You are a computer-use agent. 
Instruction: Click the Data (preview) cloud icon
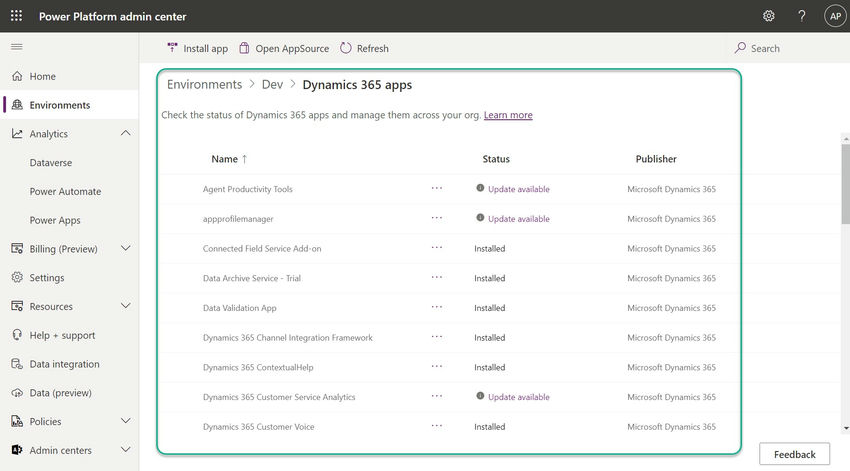click(x=17, y=392)
